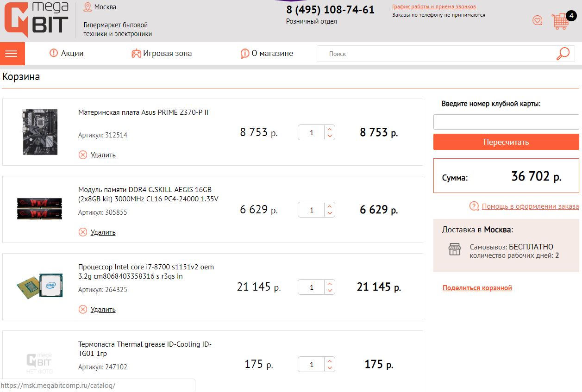Image resolution: width=582 pixels, height=392 pixels.
Task: Open Материнская плата Asus PRIME Z370-P II title
Action: [x=144, y=112]
